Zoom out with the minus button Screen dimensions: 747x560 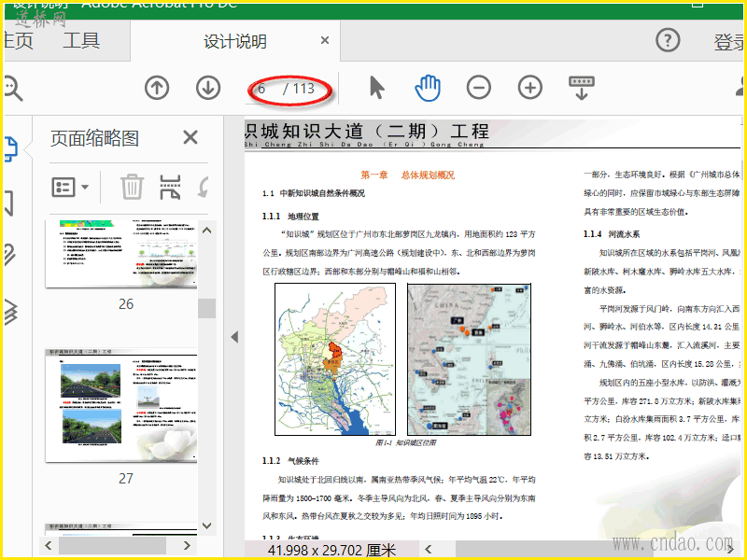479,88
